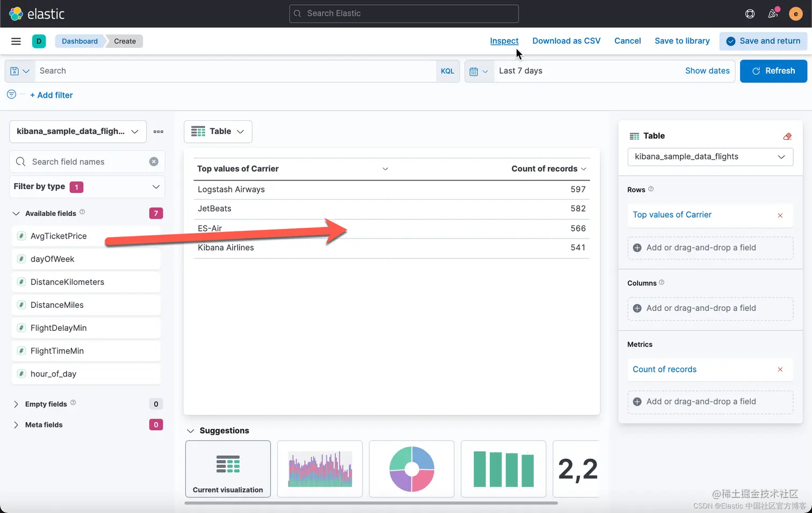This screenshot has height=513, width=812.
Task: Select the area chart suggestion
Action: coord(320,469)
